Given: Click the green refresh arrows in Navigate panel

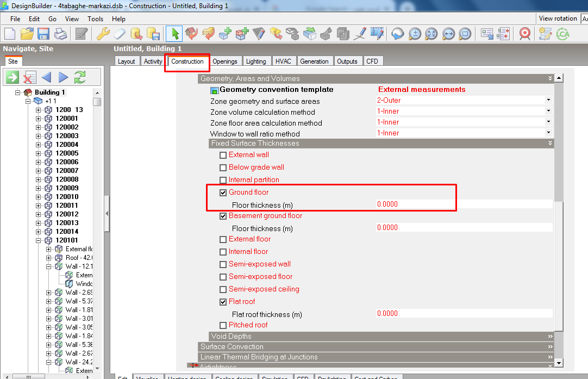Looking at the screenshot, I should click(x=80, y=77).
